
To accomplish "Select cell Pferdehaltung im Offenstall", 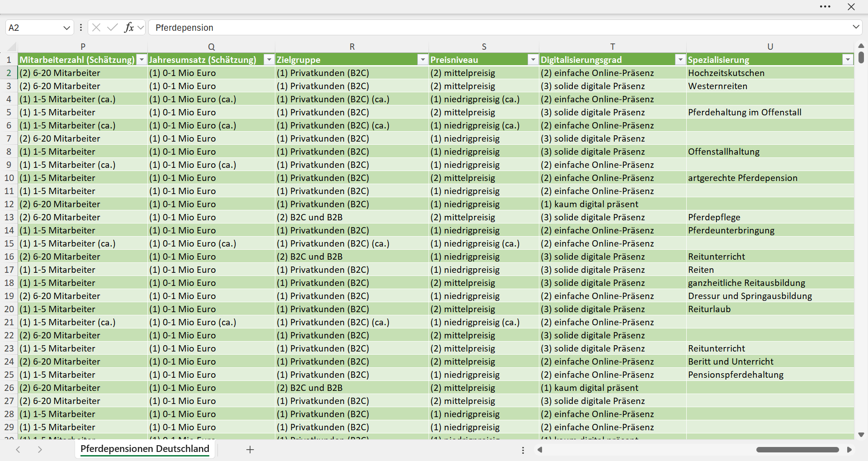I will [770, 112].
